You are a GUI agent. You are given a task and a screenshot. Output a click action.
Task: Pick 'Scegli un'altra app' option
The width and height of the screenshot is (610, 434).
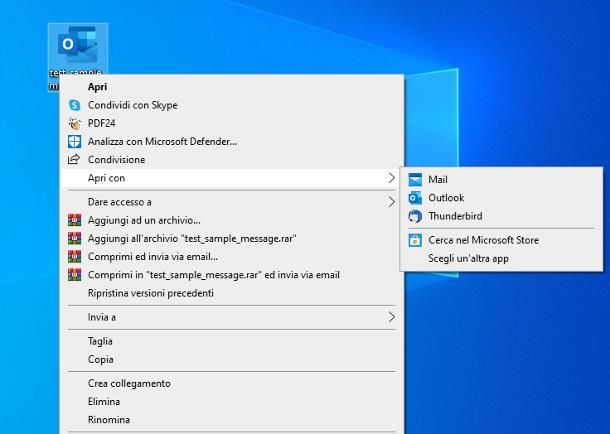pos(468,258)
